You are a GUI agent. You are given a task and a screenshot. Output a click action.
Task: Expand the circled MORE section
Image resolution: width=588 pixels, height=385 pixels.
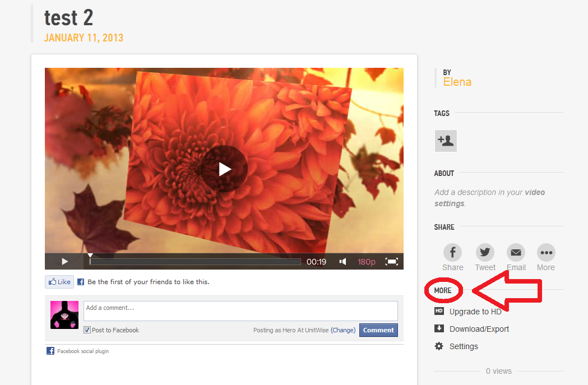pyautogui.click(x=443, y=290)
